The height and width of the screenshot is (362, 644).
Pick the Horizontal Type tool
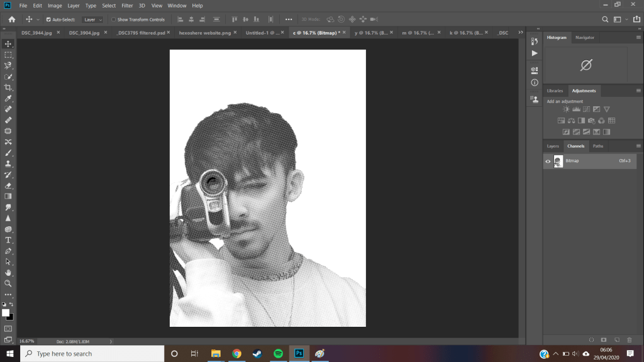tap(8, 240)
